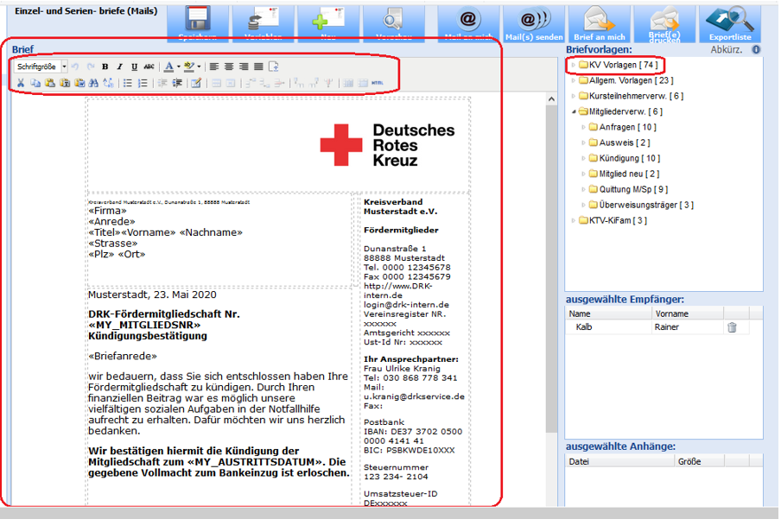Decrease indent with the outdent icon
This screenshot has width=781, height=532.
tap(162, 83)
